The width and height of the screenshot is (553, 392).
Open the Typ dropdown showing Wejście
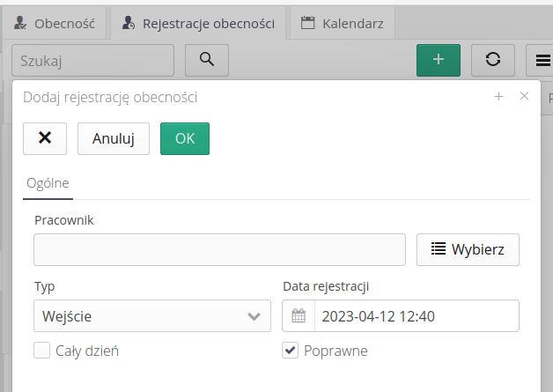152,316
